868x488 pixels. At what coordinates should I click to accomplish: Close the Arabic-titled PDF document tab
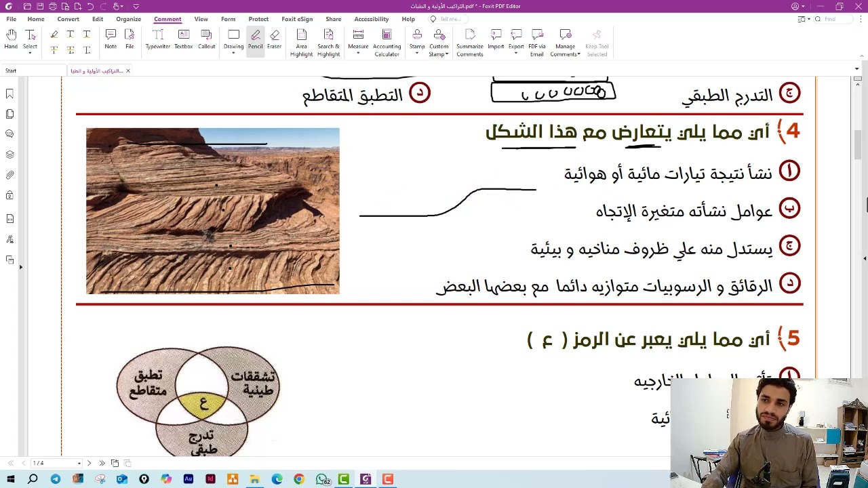[x=127, y=70]
